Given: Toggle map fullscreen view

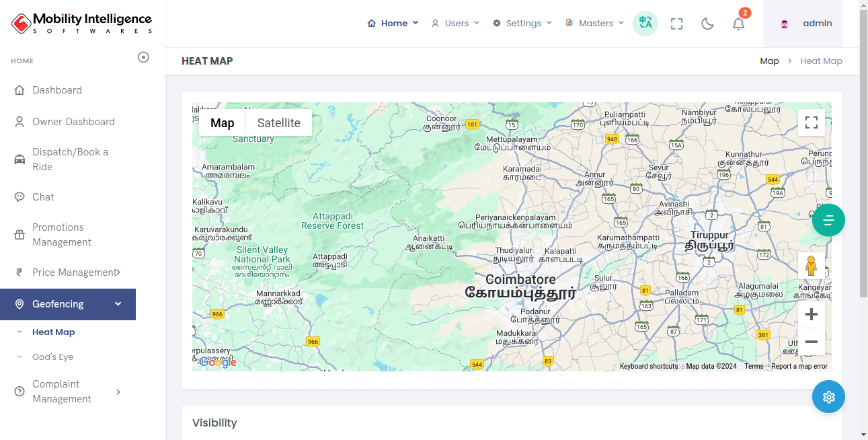Looking at the screenshot, I should [811, 122].
